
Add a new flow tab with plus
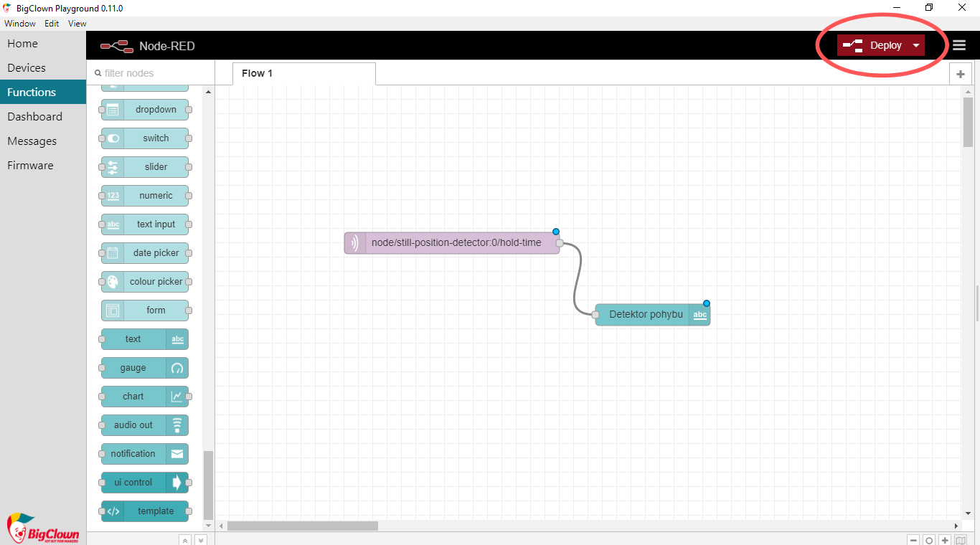tap(961, 74)
